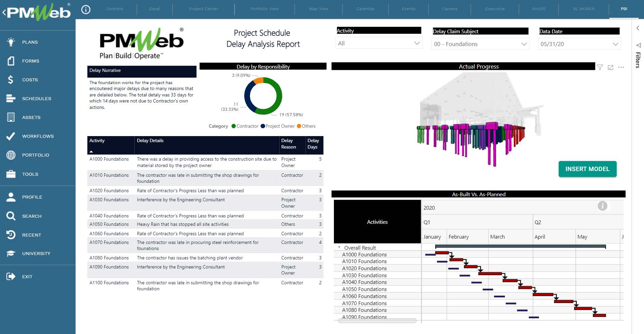Open the Search magnifier icon
The height and width of the screenshot is (334, 644).
(x=11, y=216)
